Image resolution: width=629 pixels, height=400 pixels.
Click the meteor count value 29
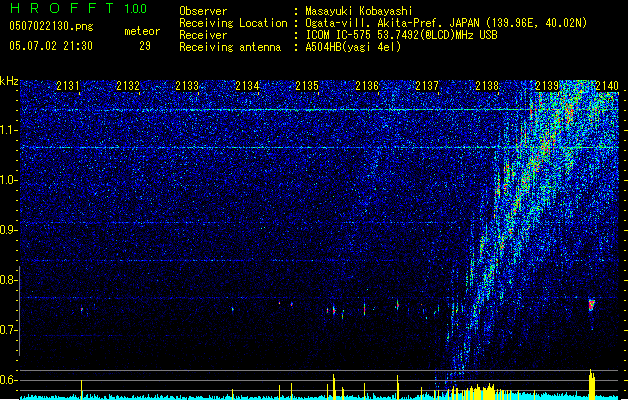145,46
